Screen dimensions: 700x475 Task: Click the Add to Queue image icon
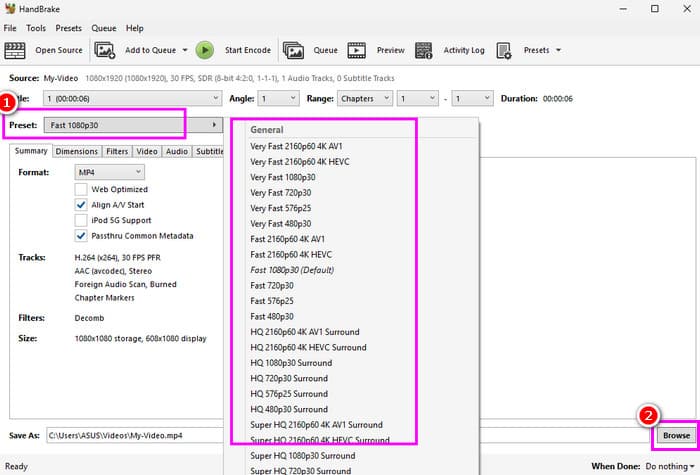click(x=105, y=50)
